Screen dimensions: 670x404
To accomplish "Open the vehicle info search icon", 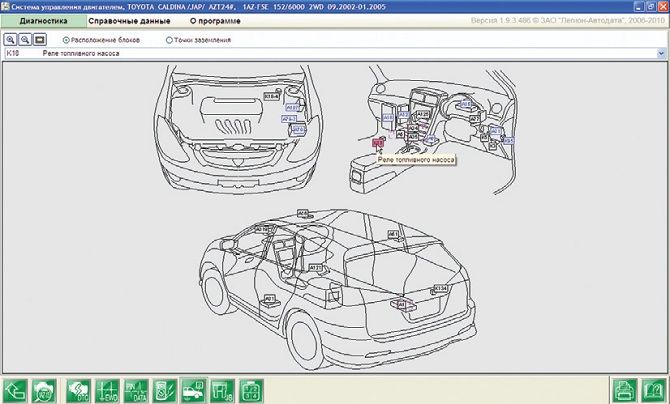I will click(x=44, y=391).
